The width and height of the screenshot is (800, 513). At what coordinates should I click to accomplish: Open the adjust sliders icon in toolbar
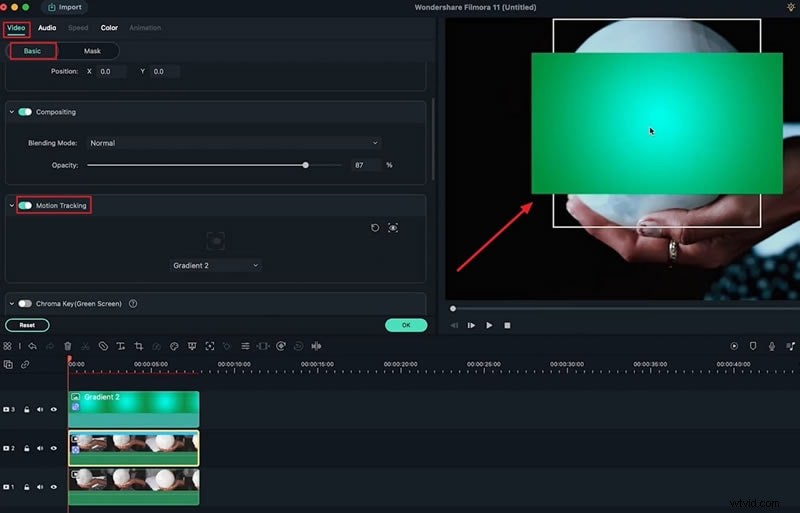tap(245, 346)
